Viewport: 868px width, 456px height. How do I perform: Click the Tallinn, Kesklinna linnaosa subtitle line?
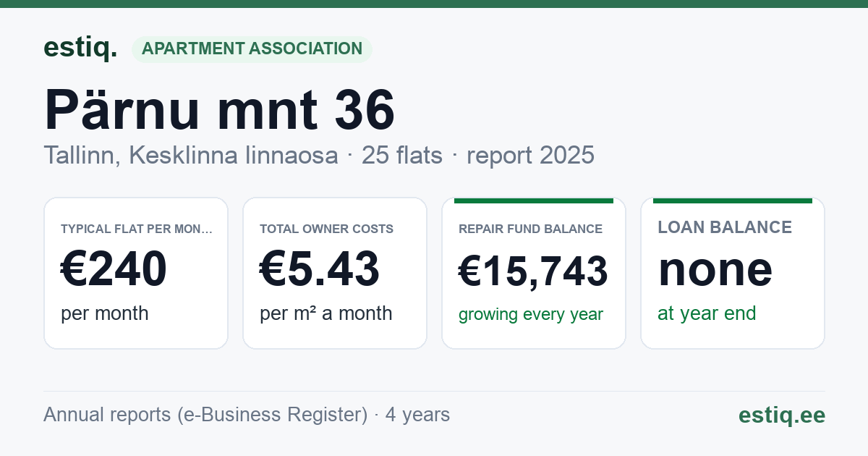319,155
